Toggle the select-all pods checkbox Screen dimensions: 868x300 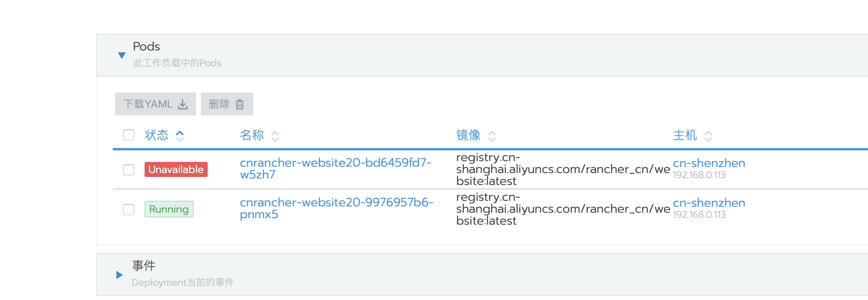[x=129, y=135]
